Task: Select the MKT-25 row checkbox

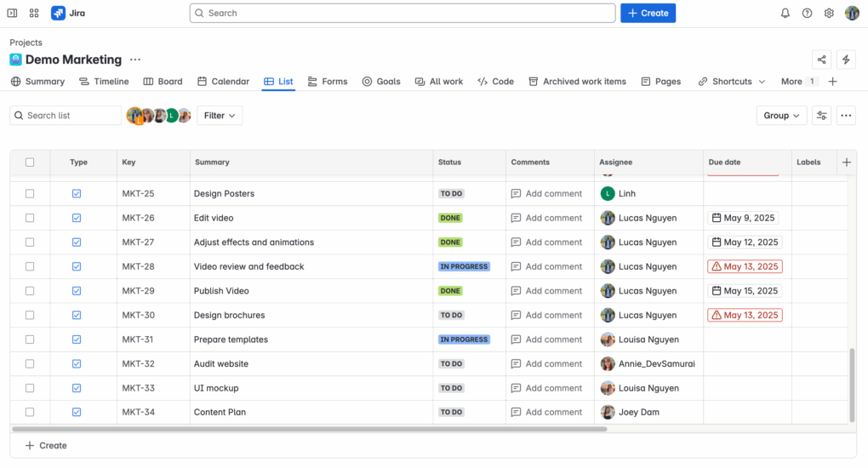Action: (30, 193)
